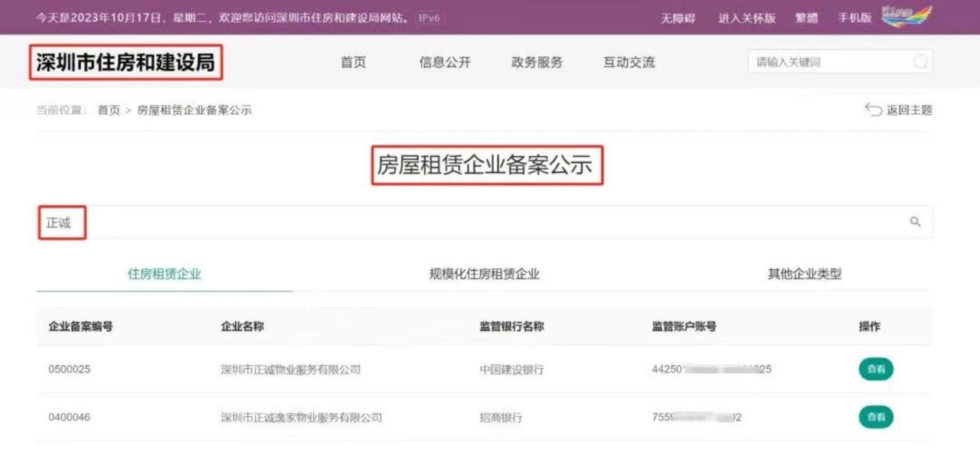Click the search icon in enterprise filter bar

915,222
